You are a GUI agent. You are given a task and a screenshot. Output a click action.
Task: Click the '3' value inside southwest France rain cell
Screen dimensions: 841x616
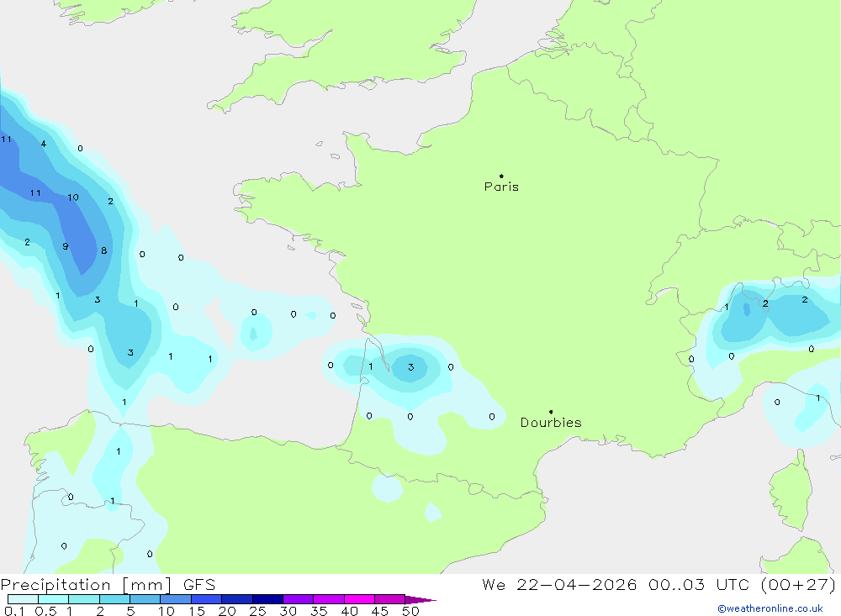[411, 367]
